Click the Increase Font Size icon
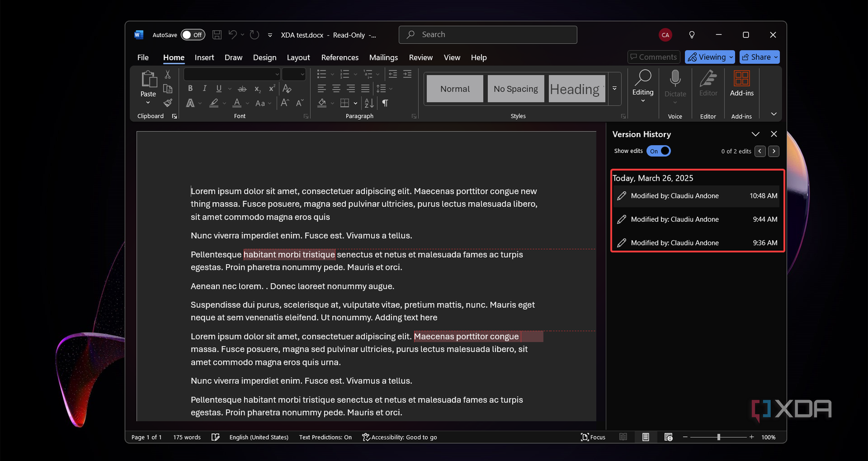868x461 pixels. coord(285,103)
